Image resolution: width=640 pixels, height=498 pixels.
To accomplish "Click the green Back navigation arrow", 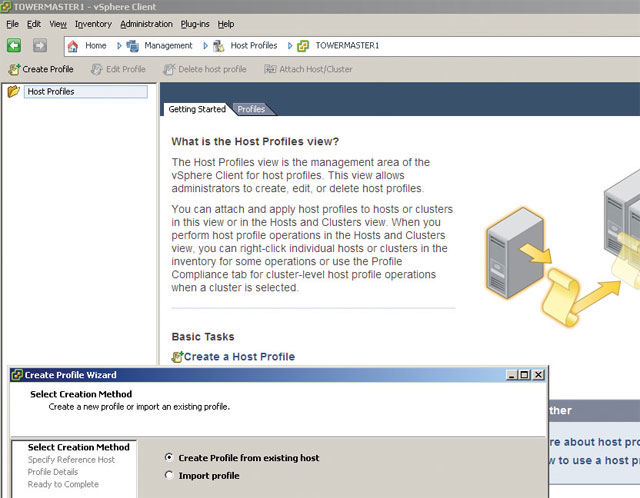I will tap(14, 45).
